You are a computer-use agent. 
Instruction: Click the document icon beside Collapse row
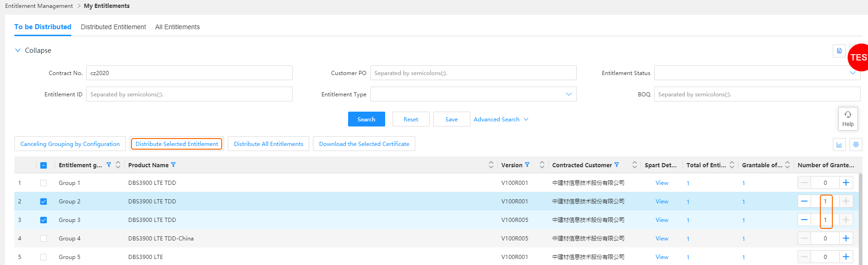click(x=839, y=51)
